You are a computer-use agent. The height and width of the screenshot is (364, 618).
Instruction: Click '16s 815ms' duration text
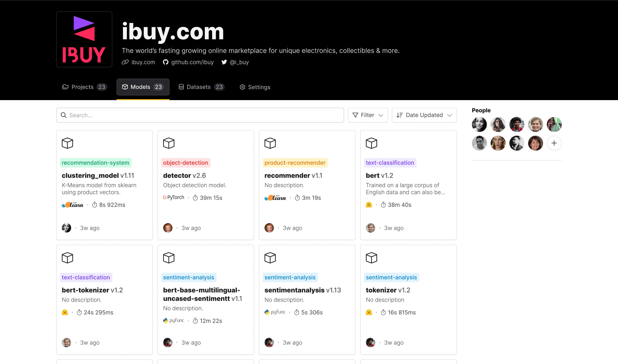402,313
